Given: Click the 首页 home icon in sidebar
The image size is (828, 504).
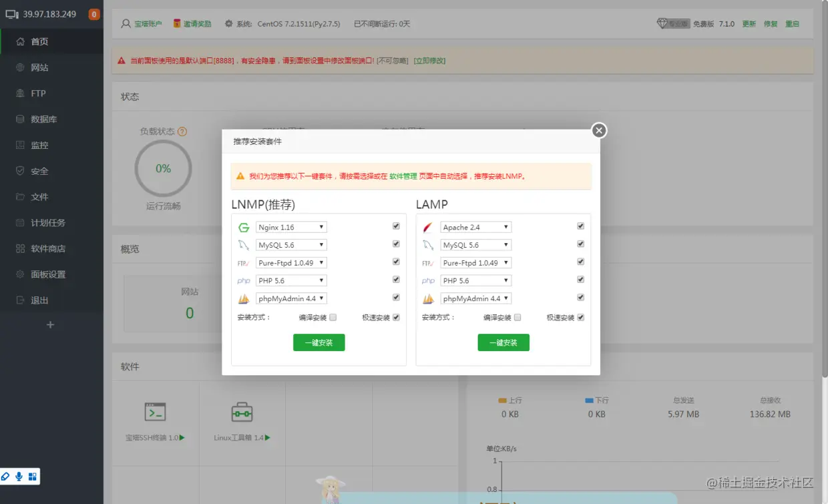Looking at the screenshot, I should 20,41.
